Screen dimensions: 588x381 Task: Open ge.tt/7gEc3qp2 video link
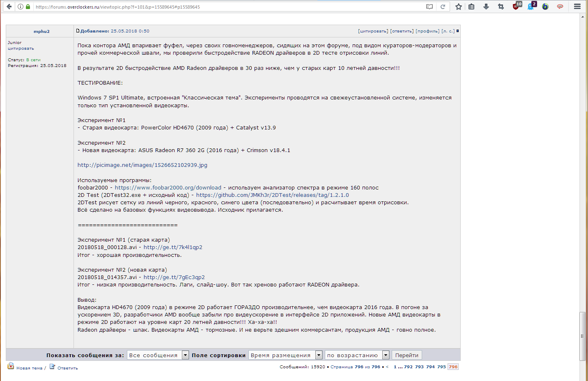point(174,277)
